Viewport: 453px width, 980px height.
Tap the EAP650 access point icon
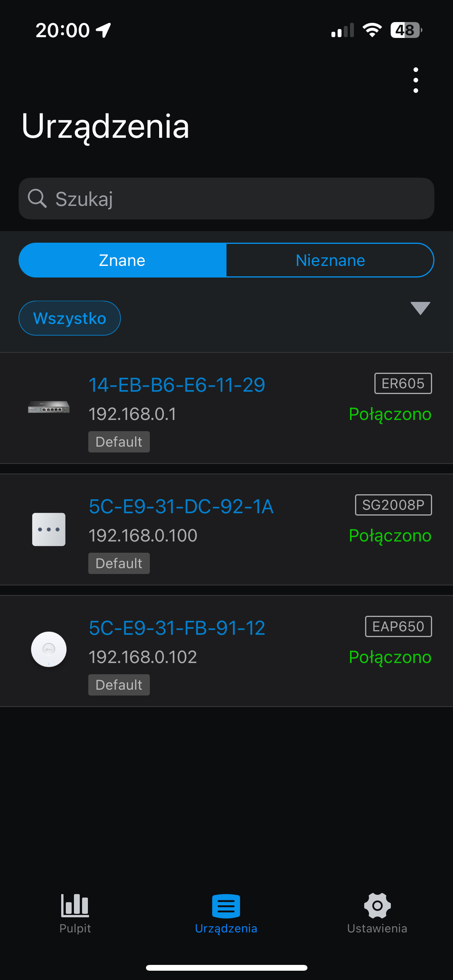click(49, 649)
